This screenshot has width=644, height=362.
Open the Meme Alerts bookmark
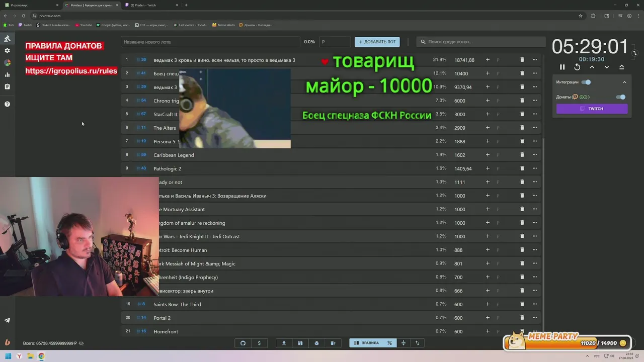(x=223, y=25)
